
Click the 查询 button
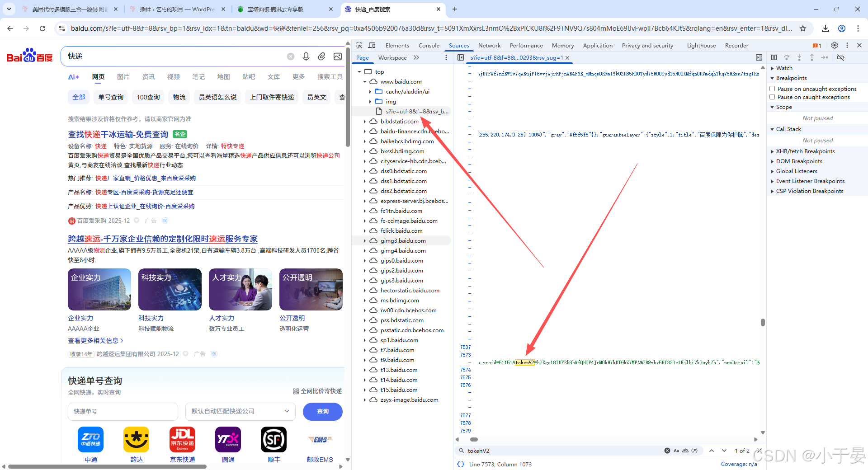[323, 411]
